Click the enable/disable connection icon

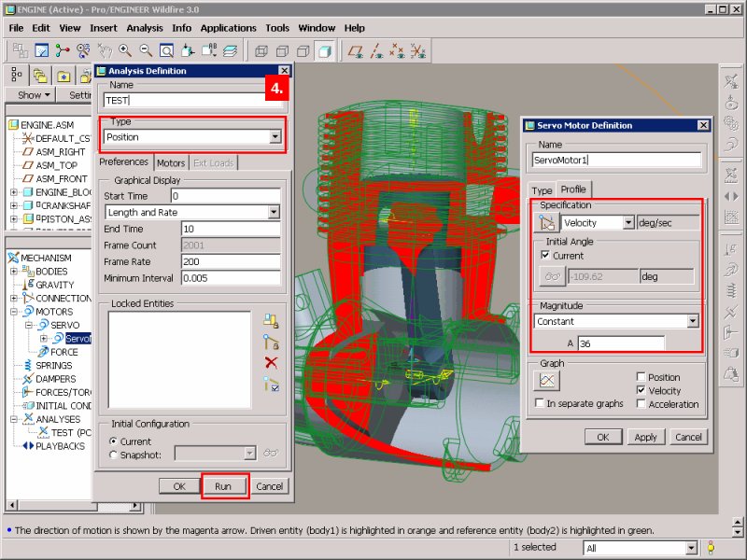pyautogui.click(x=271, y=384)
